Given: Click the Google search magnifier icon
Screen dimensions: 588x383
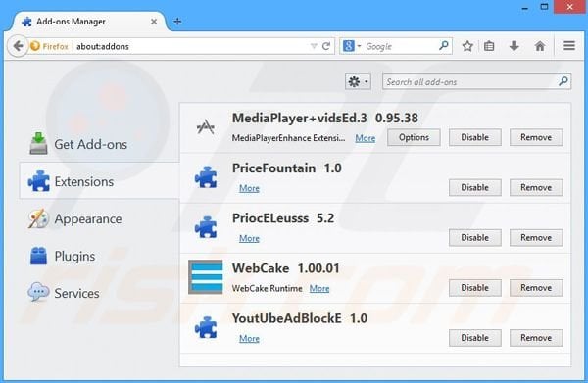Looking at the screenshot, I should (x=444, y=46).
